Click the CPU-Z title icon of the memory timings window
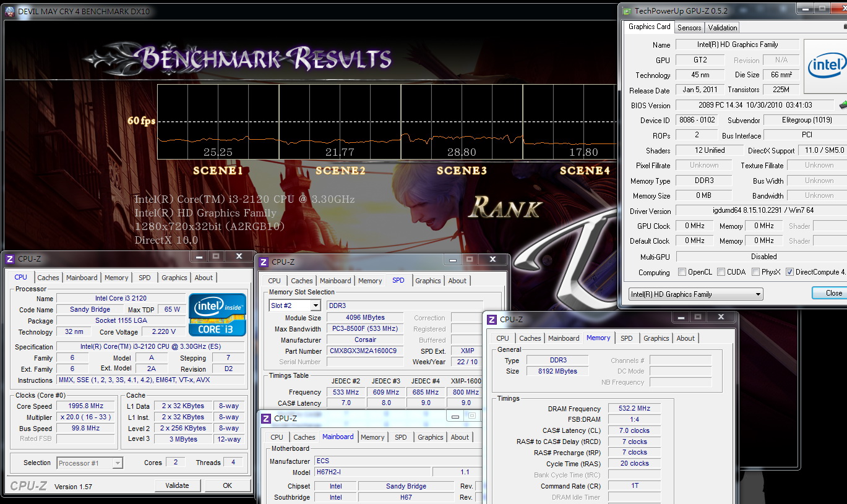Screen dimensions: 847x504 (x=492, y=319)
